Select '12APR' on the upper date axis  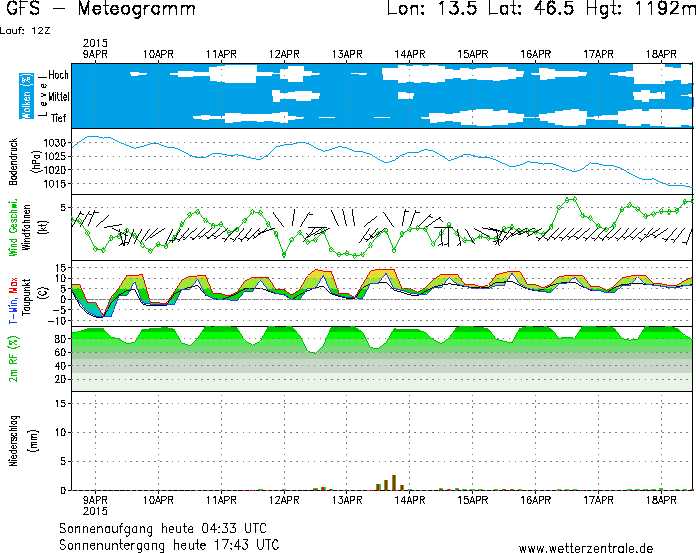[284, 54]
